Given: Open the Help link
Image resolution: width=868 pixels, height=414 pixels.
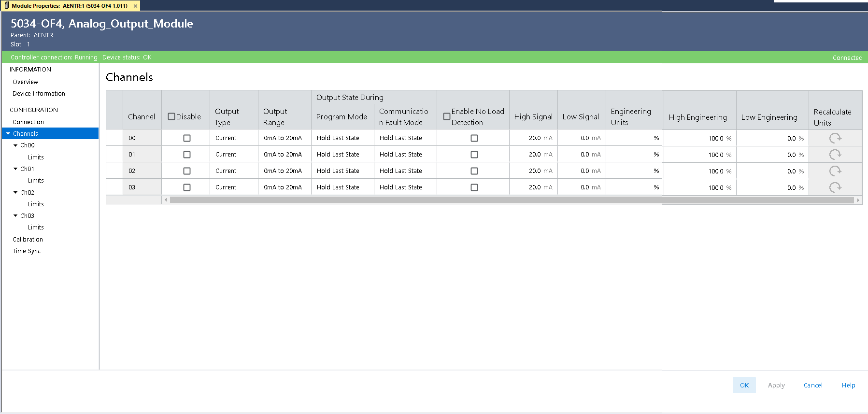Looking at the screenshot, I should [848, 385].
